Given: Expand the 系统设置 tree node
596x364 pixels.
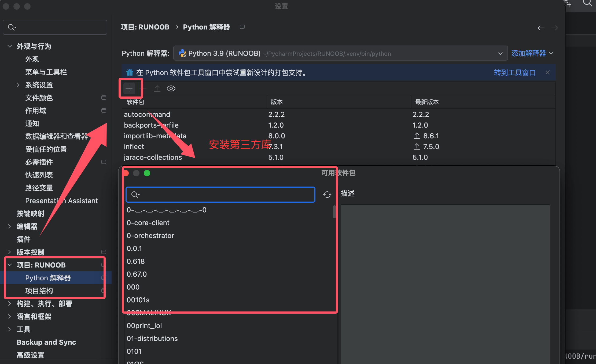Looking at the screenshot, I should click(x=18, y=85).
